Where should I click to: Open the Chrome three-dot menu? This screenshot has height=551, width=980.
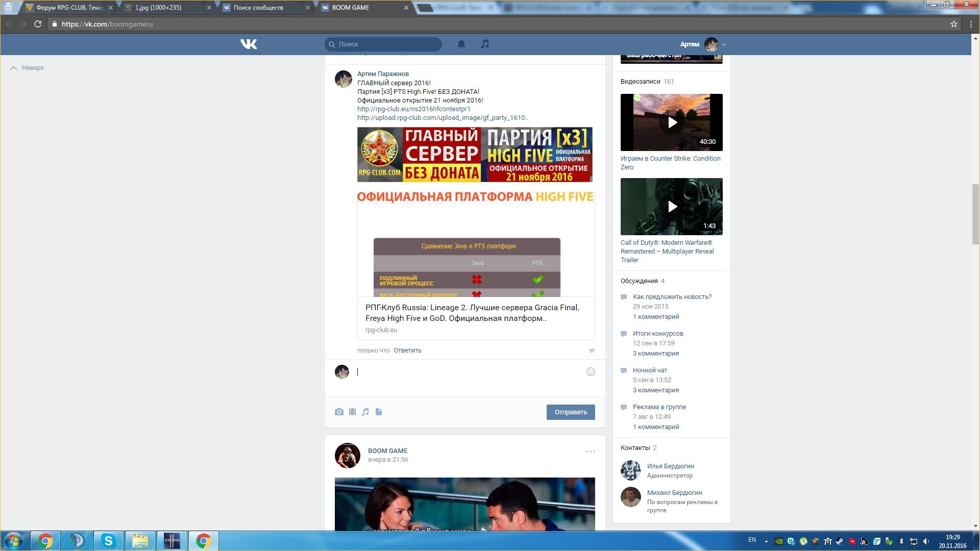coord(971,24)
